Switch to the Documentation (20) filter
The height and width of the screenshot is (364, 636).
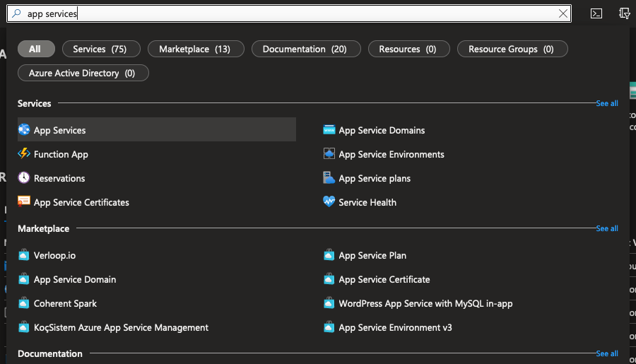[305, 49]
